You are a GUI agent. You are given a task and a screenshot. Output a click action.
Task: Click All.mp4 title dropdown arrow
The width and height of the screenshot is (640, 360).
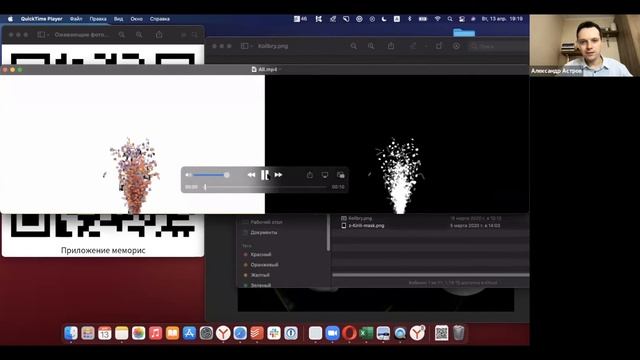coord(280,69)
